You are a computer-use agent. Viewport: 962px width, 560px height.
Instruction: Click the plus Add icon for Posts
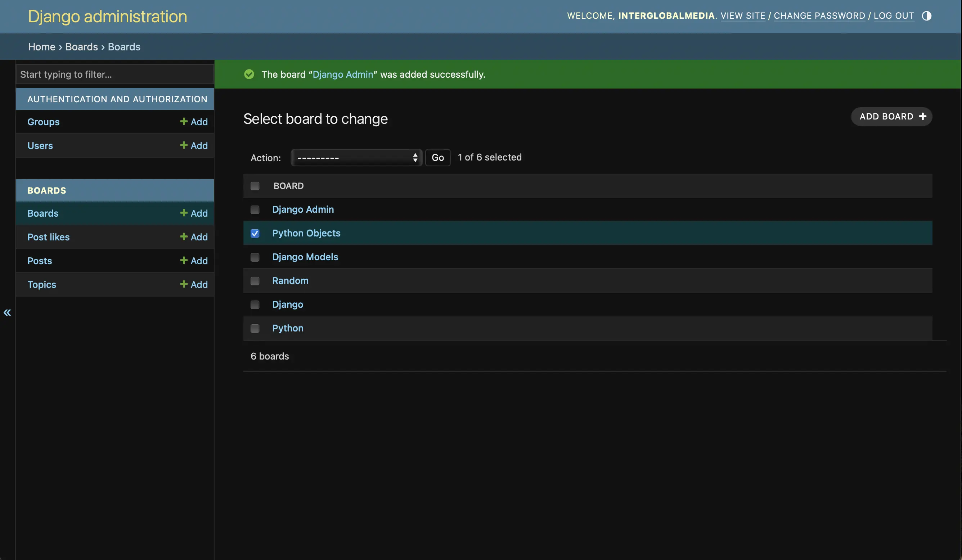(184, 260)
